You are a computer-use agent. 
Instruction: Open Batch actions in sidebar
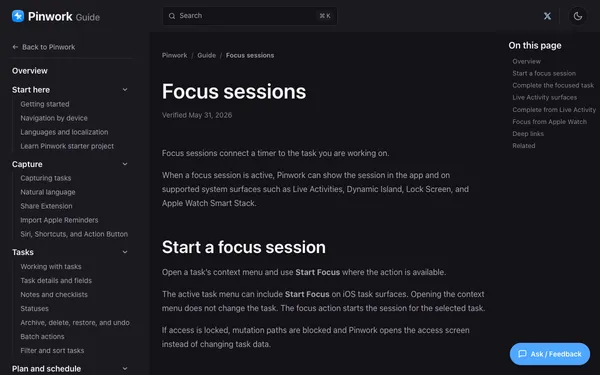[x=42, y=337]
